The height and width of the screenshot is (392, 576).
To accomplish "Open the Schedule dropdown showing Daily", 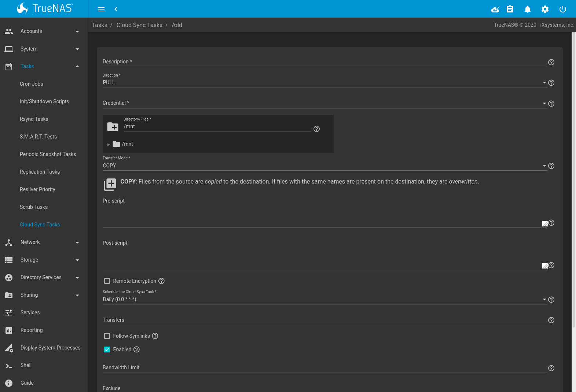I will point(325,299).
